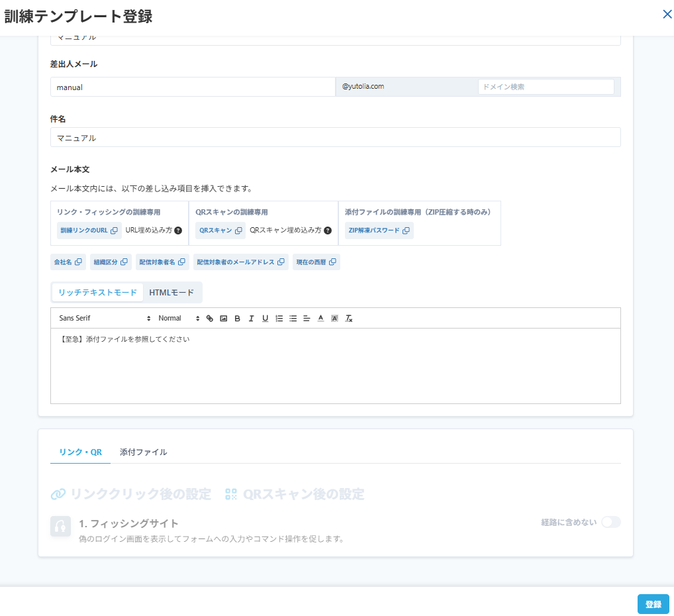
Task: Copy the 訓練リンクのURL insert tag
Action: [x=89, y=231]
